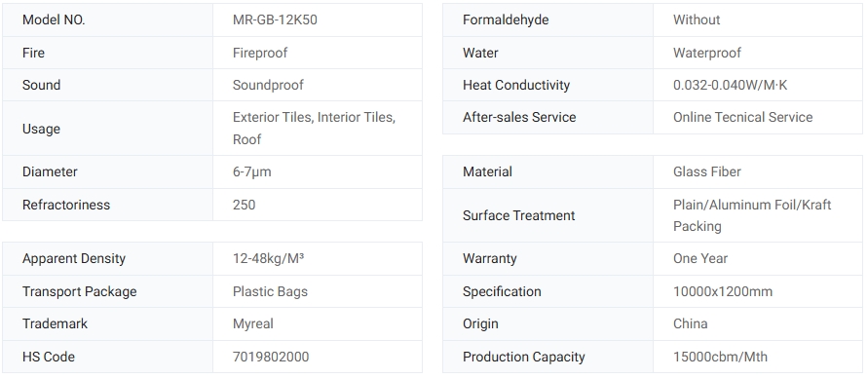Click the Glass Fiber material value
868x378 pixels.
pyautogui.click(x=707, y=172)
